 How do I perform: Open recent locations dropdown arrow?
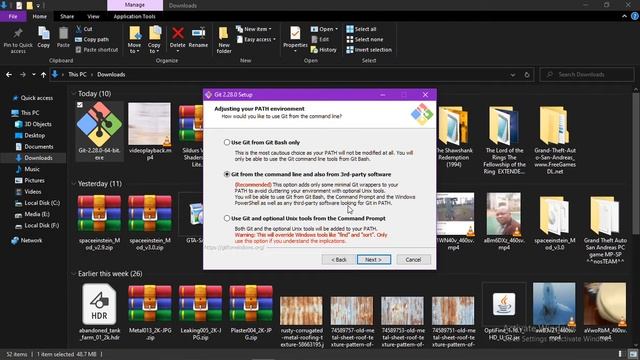33,75
